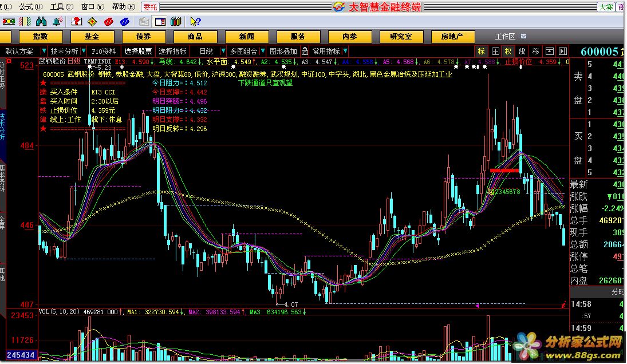Open the 新闻 yellow button
627x364 pixels.
pyautogui.click(x=247, y=37)
